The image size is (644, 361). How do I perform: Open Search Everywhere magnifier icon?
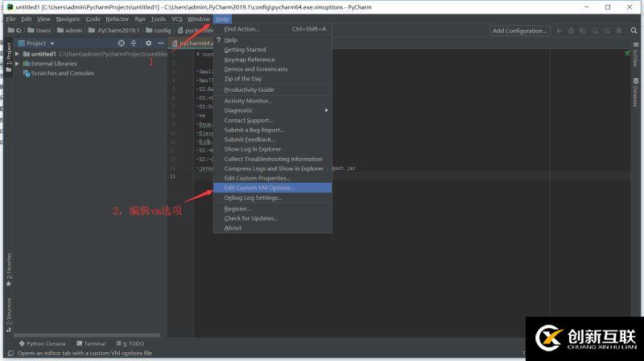click(634, 31)
